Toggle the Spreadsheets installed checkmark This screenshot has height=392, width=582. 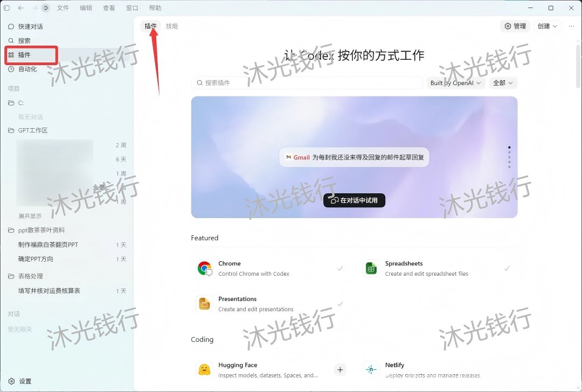(507, 268)
